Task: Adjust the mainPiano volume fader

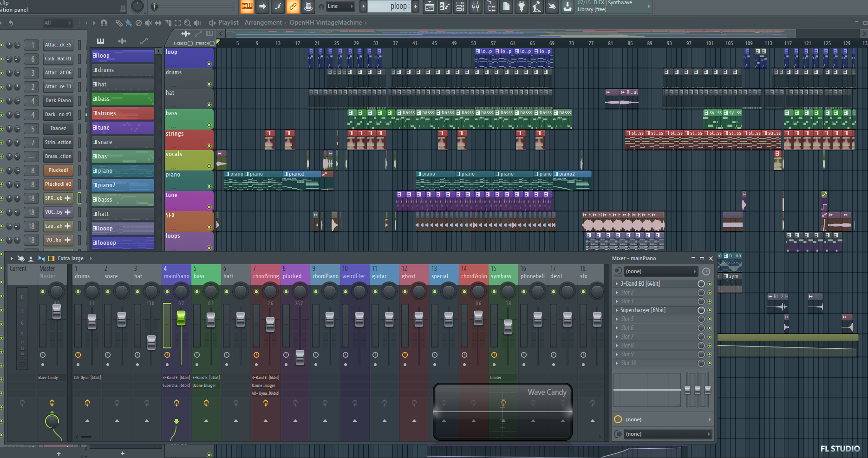Action: tap(181, 318)
